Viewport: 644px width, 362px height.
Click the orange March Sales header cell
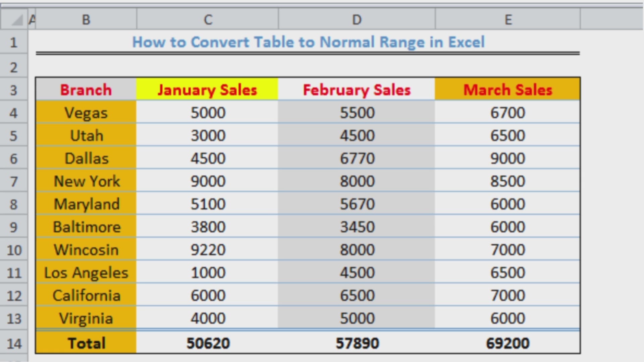tap(507, 90)
